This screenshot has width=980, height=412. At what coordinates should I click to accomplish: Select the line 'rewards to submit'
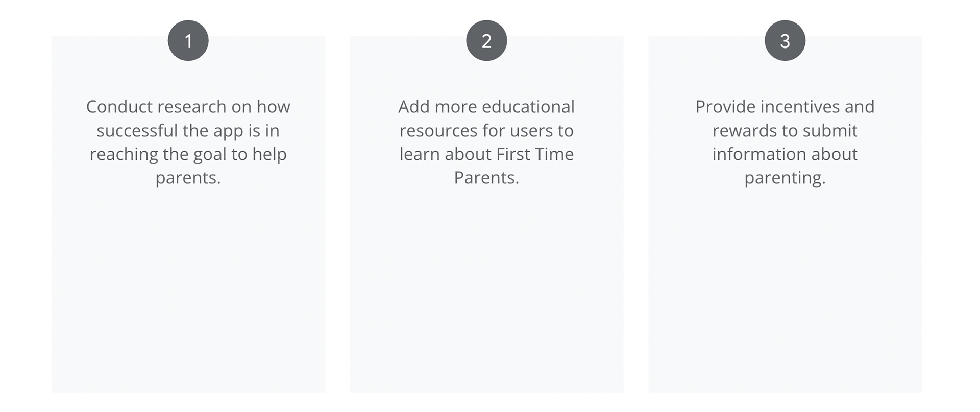tap(785, 131)
